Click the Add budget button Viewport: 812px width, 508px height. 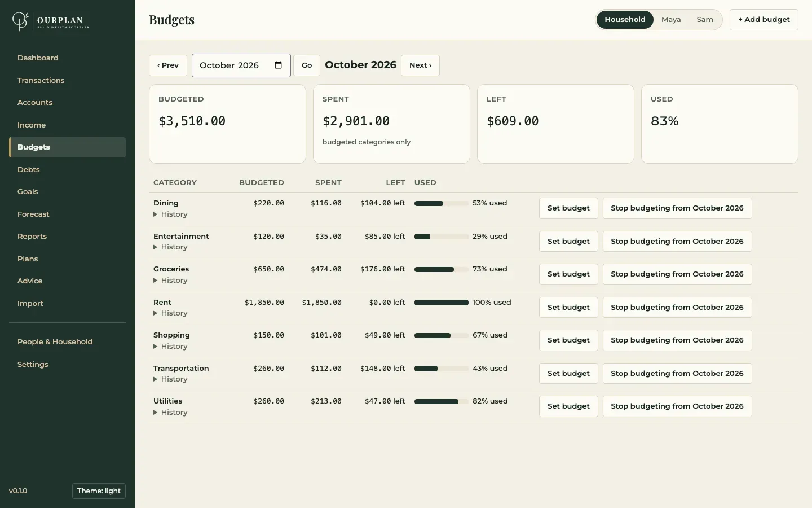pyautogui.click(x=764, y=20)
